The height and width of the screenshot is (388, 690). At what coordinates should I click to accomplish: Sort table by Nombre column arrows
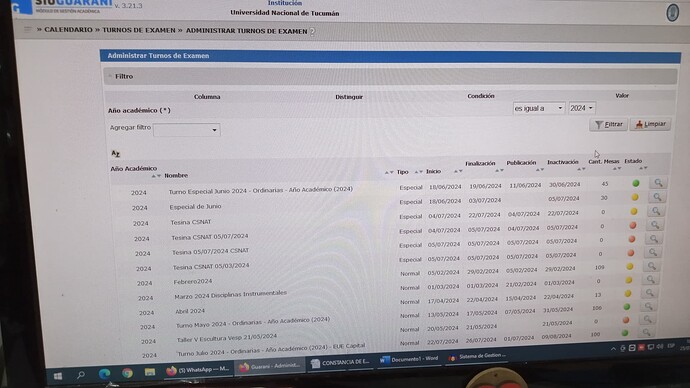(156, 176)
